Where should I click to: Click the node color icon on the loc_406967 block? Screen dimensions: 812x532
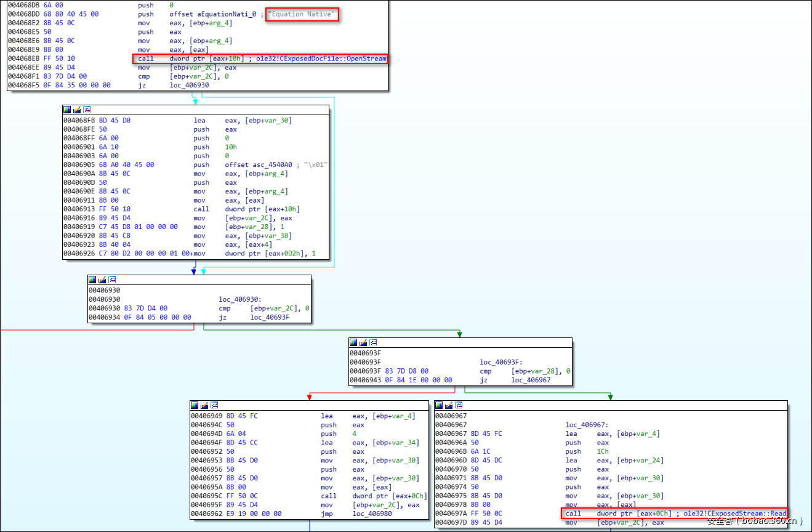pyautogui.click(x=440, y=405)
